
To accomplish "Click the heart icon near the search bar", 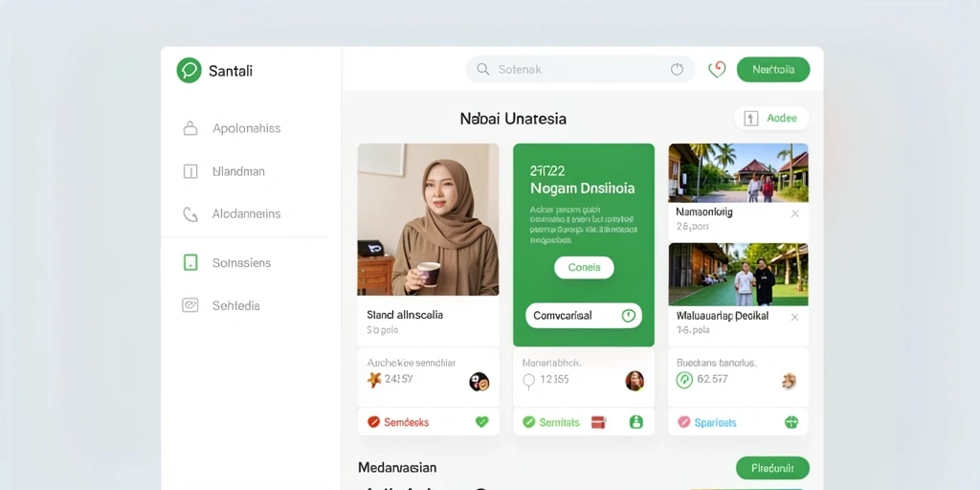I will click(x=717, y=69).
